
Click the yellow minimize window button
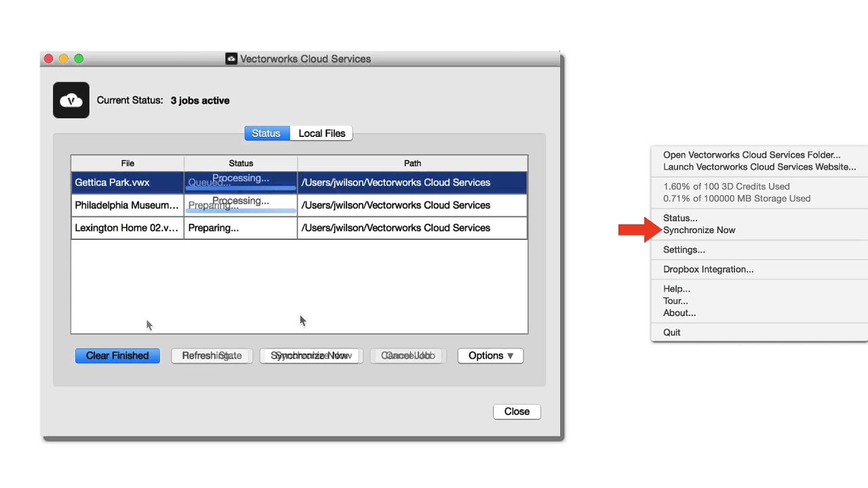pyautogui.click(x=64, y=59)
